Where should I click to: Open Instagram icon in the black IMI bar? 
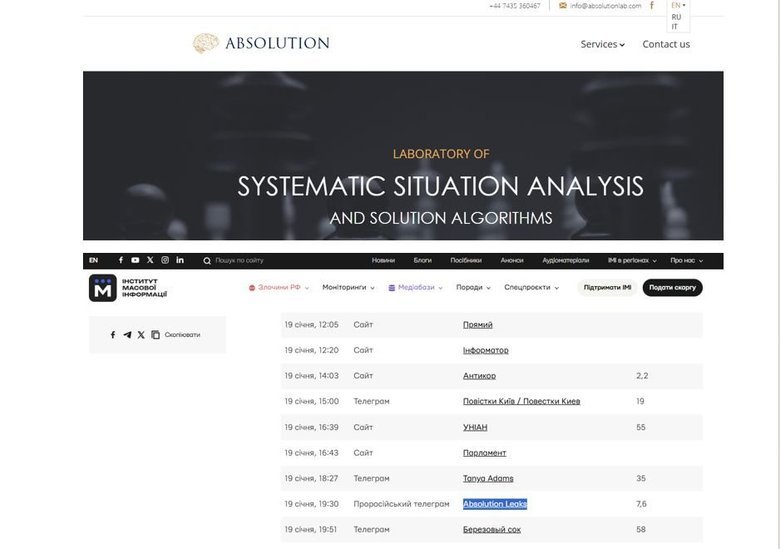tap(165, 260)
